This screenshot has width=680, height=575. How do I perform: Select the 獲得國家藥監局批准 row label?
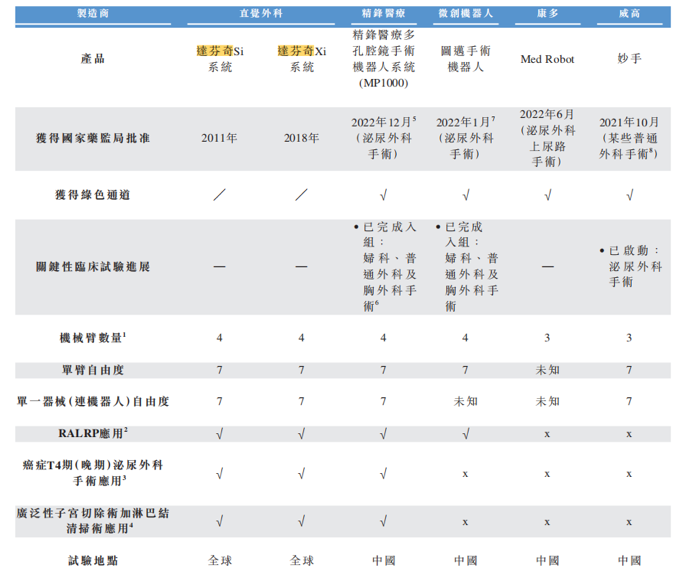tap(93, 138)
